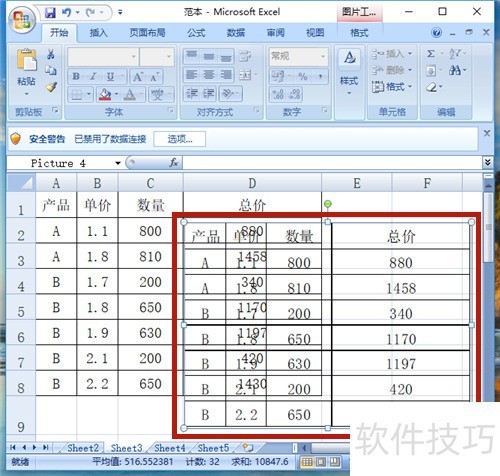The height and width of the screenshot is (476, 500).
Task: Open find and select binoculars
Action: tap(455, 70)
